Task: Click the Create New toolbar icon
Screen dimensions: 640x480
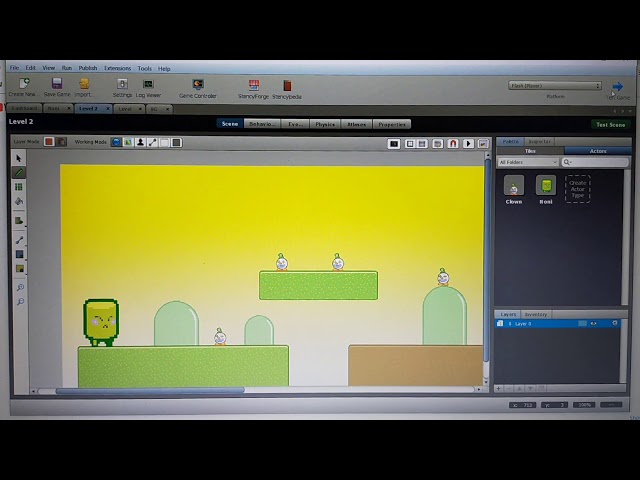Action: point(24,84)
